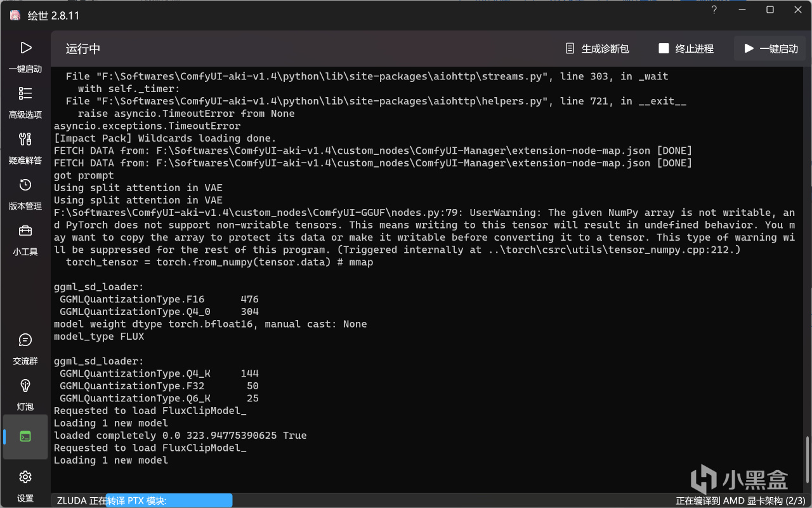This screenshot has height=508, width=812.
Task: Click the 'model_type FLUX' log line
Action: 99,337
